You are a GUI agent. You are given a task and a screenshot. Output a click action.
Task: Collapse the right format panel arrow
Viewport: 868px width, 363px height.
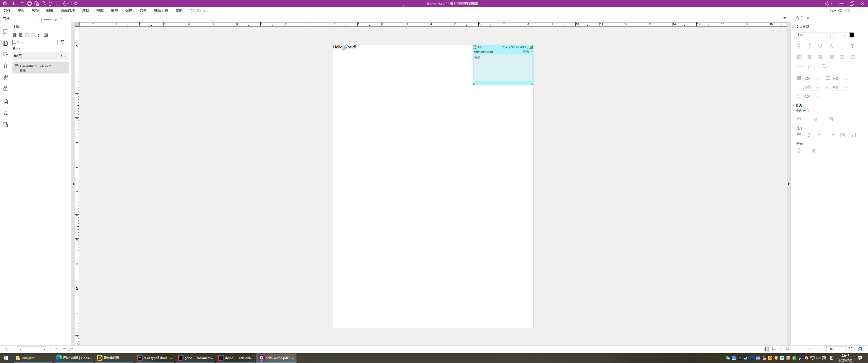(x=789, y=184)
